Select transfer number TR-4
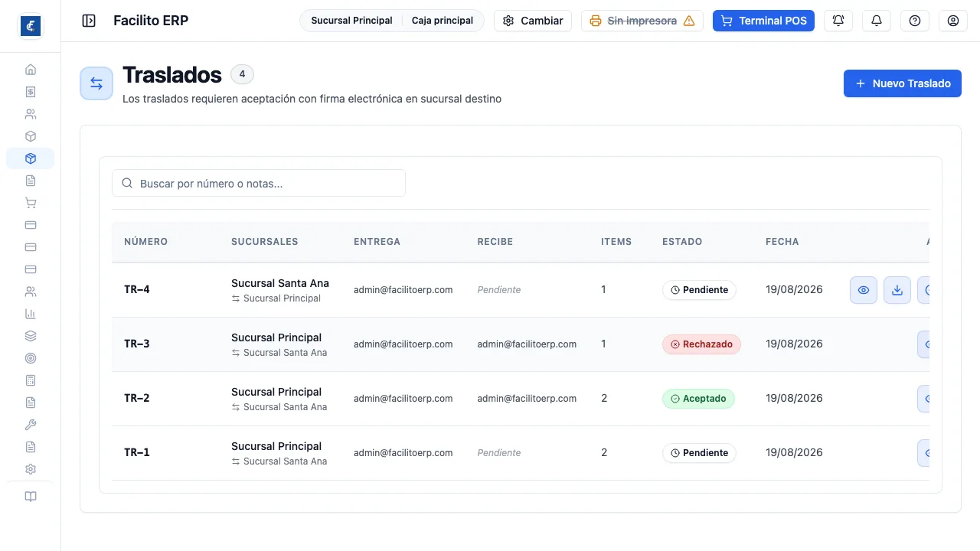This screenshot has width=980, height=551. (137, 289)
